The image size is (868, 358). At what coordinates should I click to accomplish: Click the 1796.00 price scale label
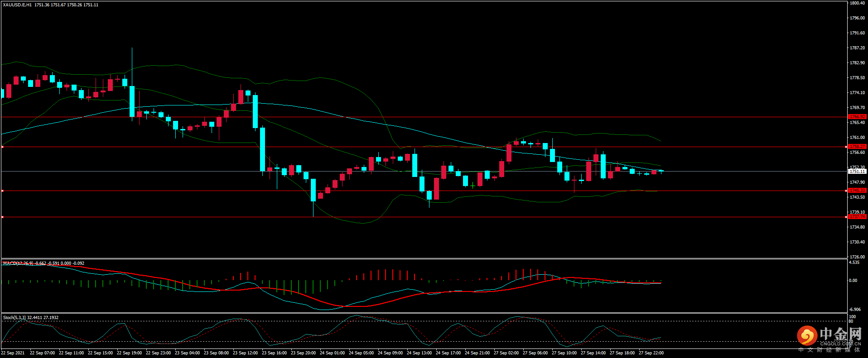[x=857, y=18]
